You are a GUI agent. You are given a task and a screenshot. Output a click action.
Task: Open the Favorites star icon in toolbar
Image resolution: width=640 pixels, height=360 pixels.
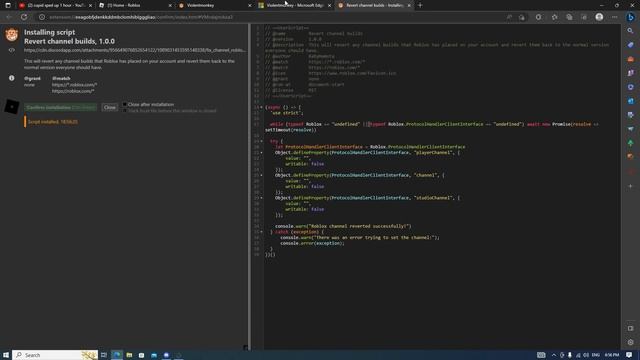(x=554, y=17)
